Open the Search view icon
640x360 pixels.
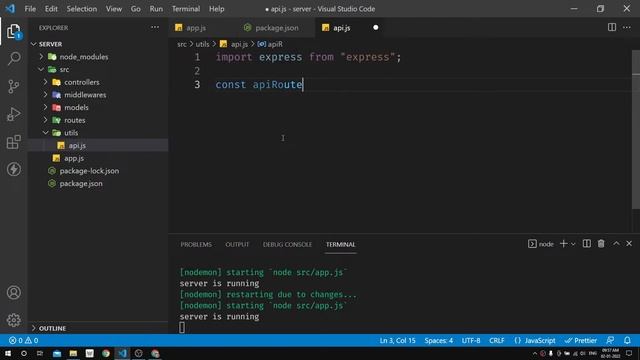pos(14,58)
